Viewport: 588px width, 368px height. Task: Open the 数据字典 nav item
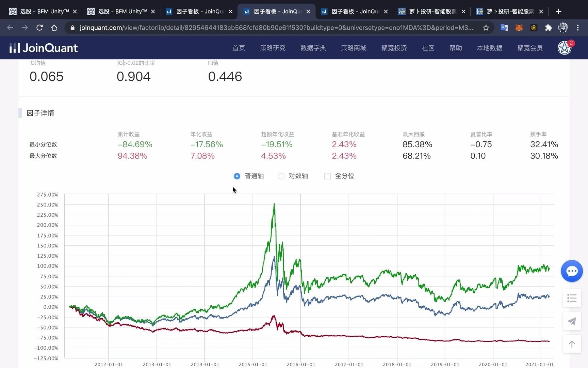[313, 48]
